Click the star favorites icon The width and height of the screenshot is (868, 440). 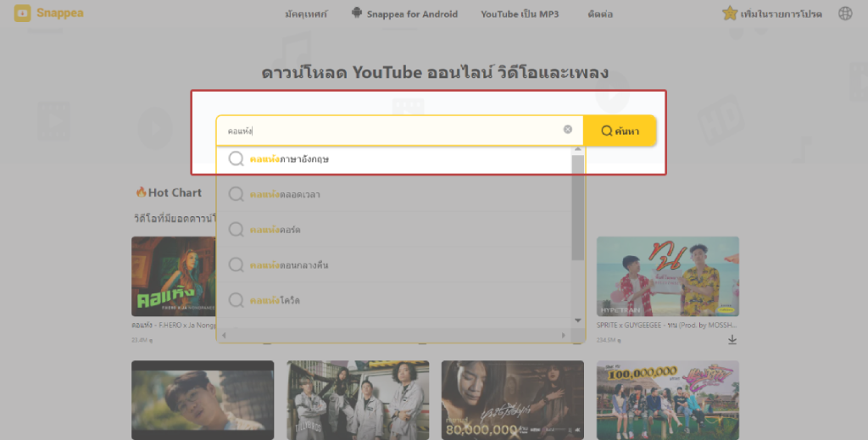tap(730, 14)
